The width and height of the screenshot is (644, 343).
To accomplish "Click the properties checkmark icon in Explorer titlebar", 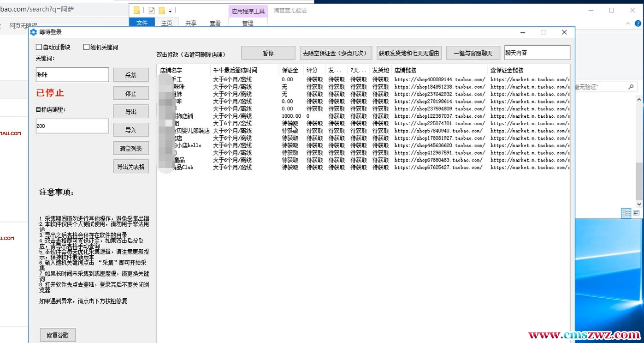I will (152, 10).
